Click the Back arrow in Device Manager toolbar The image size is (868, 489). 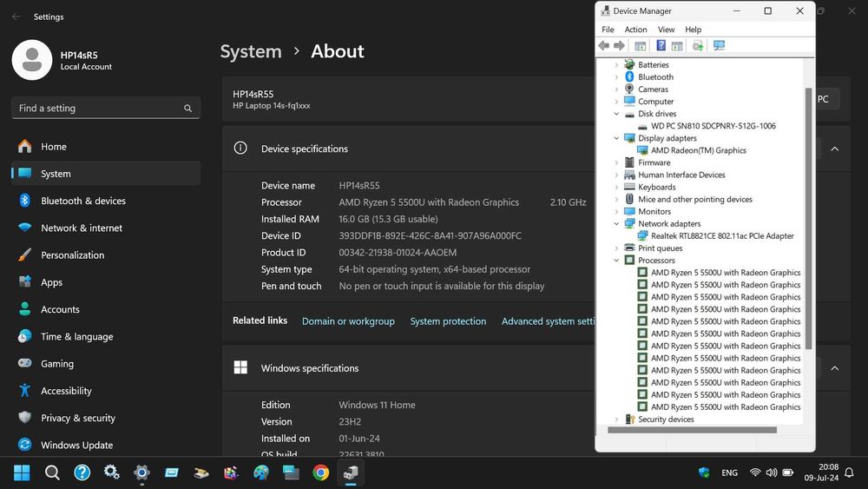[604, 45]
